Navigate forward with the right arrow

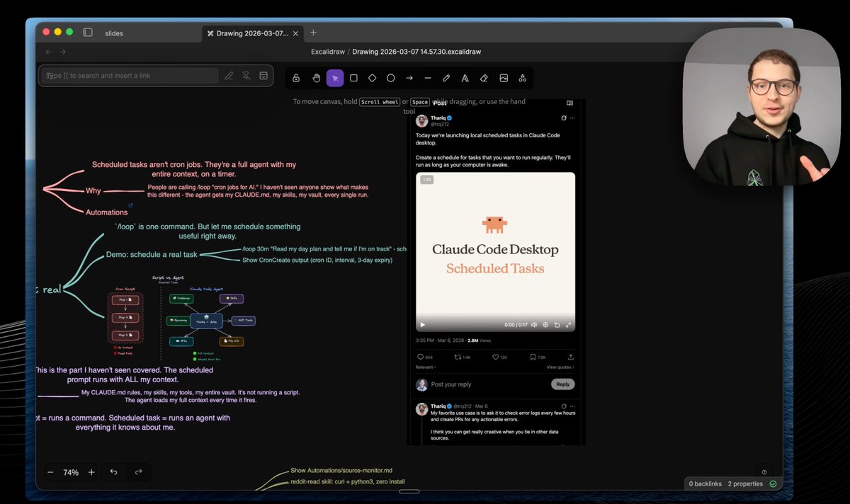[x=63, y=52]
